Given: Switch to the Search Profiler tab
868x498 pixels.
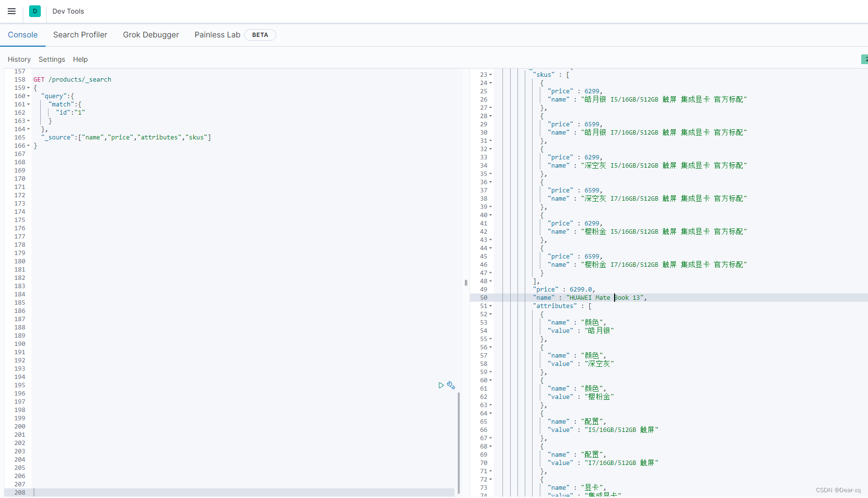Looking at the screenshot, I should (80, 35).
